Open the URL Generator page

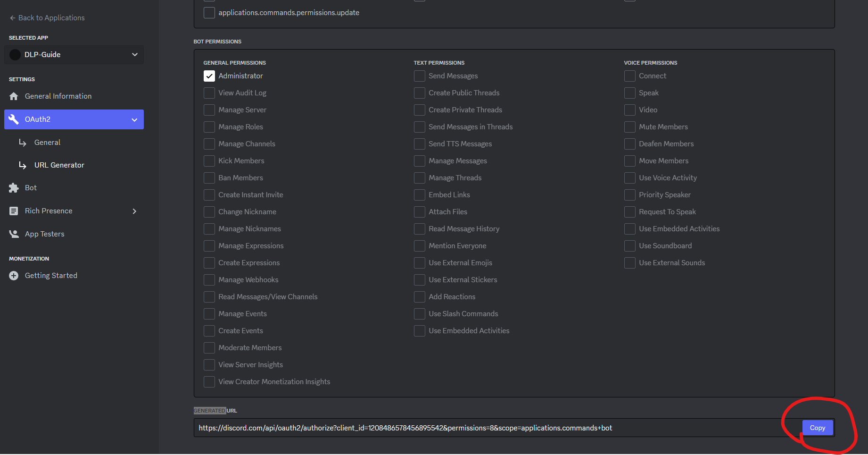[59, 165]
